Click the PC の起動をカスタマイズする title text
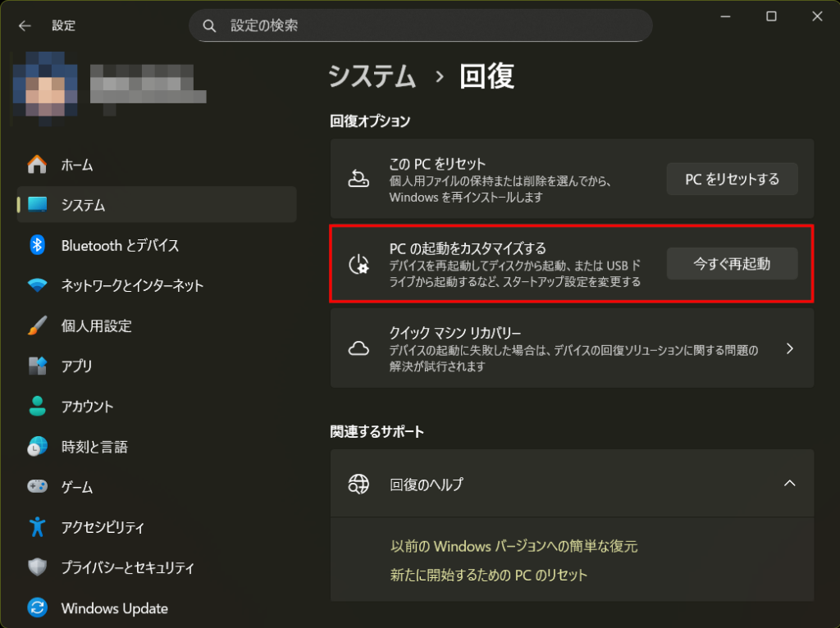The image size is (840, 628). (x=468, y=248)
